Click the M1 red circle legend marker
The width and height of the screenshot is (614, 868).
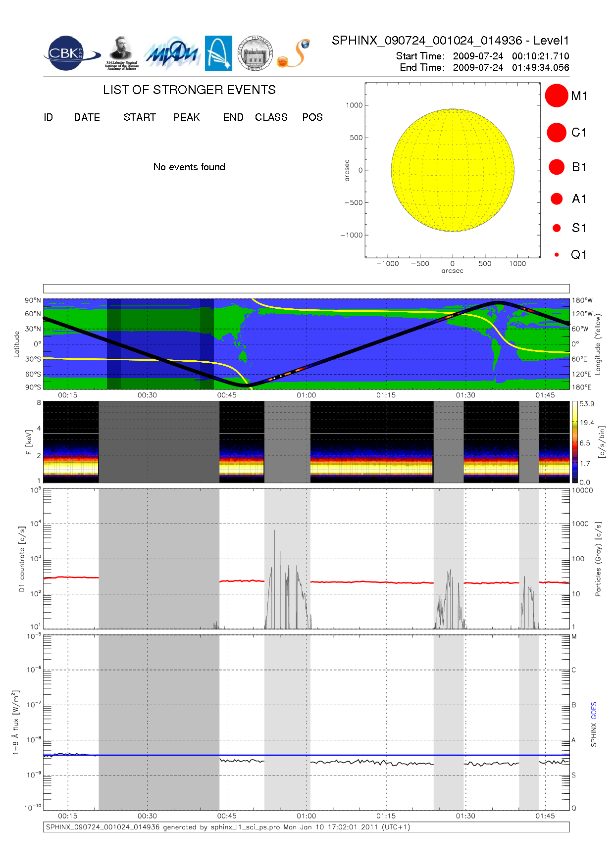pyautogui.click(x=557, y=96)
